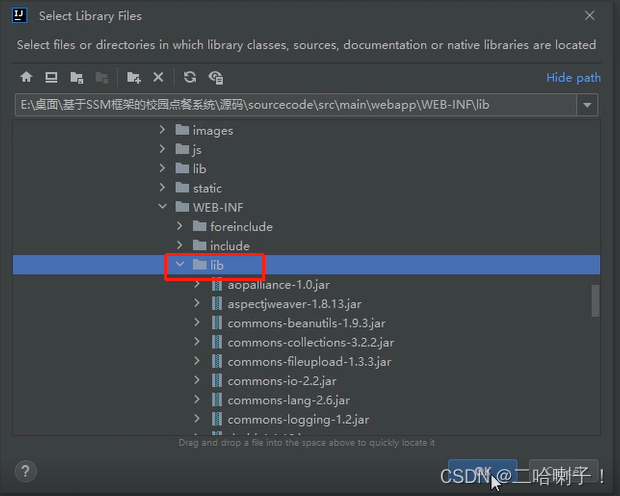This screenshot has height=496, width=620.
Task: Expand the foreinclude folder
Action: (x=180, y=226)
